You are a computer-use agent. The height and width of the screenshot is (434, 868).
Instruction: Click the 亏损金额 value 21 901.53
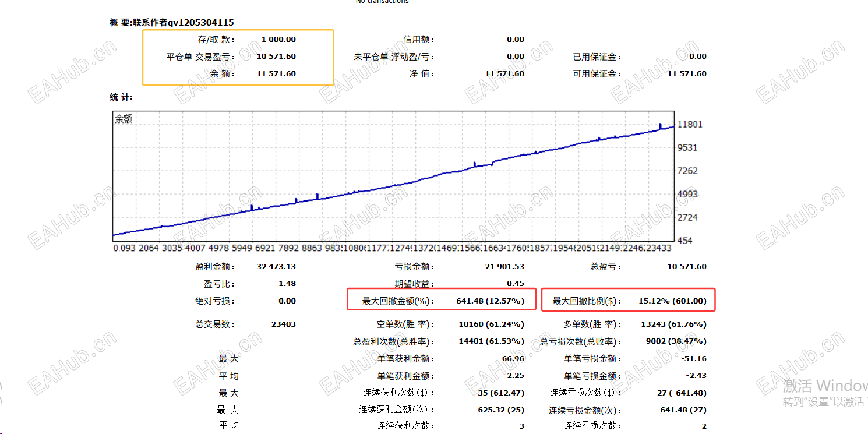504,267
